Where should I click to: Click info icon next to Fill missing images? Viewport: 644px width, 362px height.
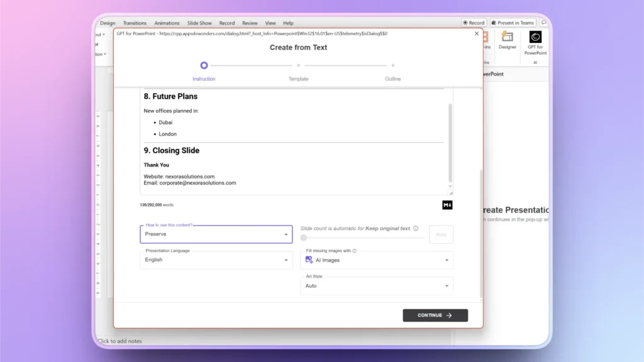coord(355,251)
